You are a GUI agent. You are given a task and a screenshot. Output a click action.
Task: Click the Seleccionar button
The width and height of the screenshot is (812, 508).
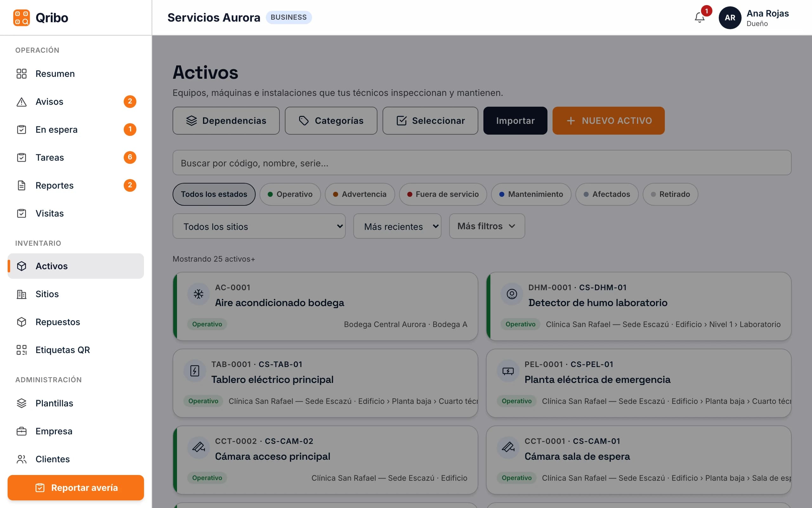tap(430, 121)
